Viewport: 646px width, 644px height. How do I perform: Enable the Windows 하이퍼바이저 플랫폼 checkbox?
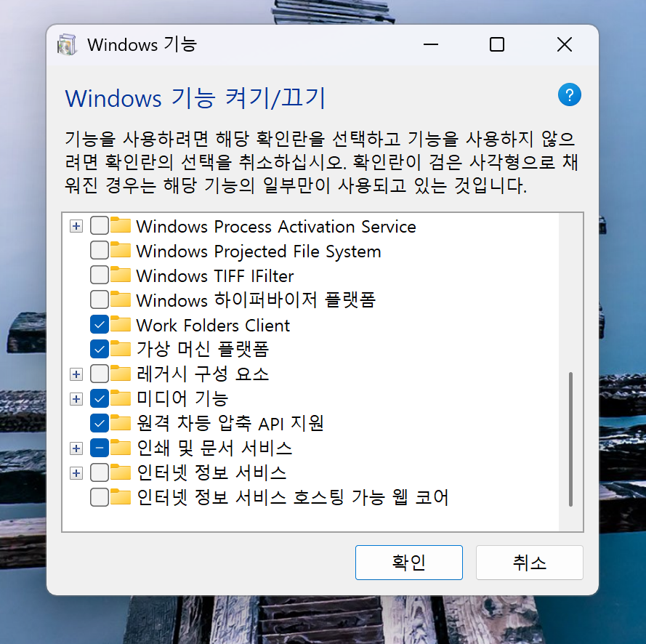(x=100, y=300)
